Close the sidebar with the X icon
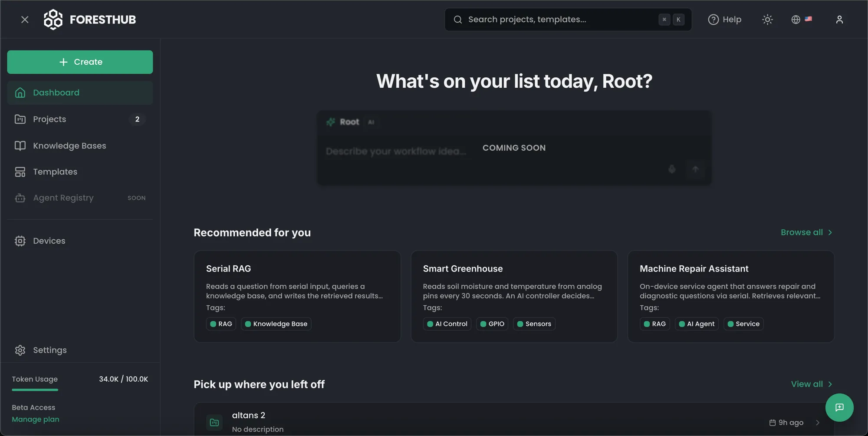 25,20
